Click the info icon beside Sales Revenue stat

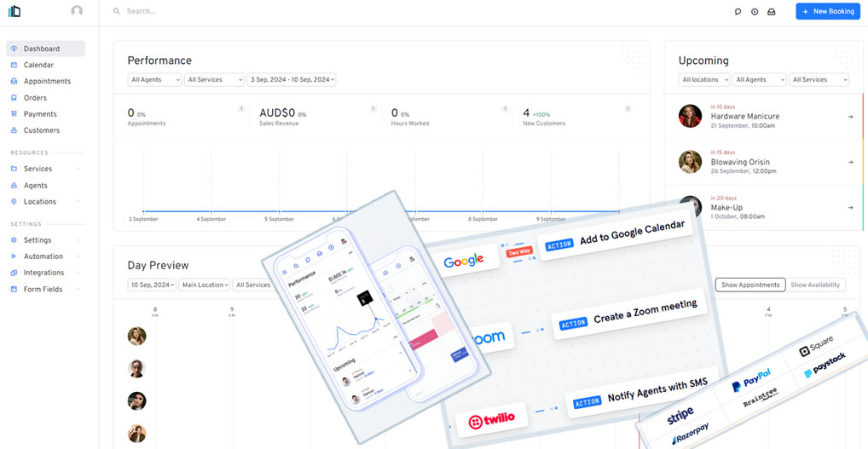pos(373,108)
